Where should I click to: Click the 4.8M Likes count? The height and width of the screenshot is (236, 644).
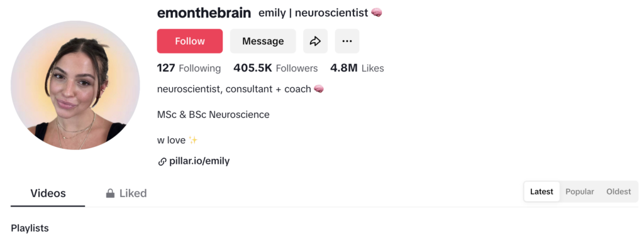click(357, 68)
